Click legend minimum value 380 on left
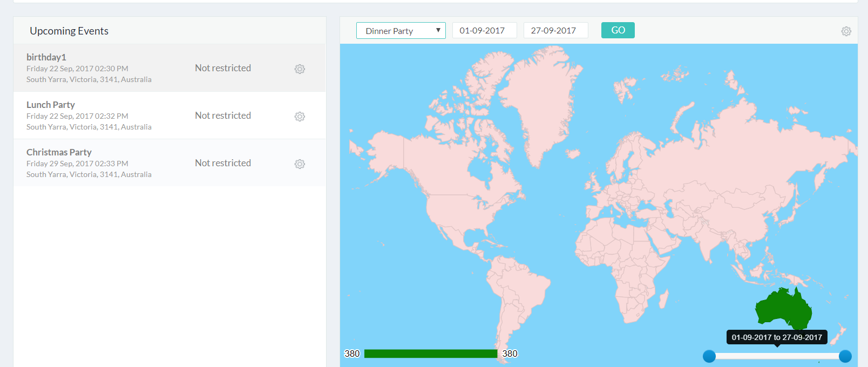This screenshot has width=868, height=367. (352, 354)
